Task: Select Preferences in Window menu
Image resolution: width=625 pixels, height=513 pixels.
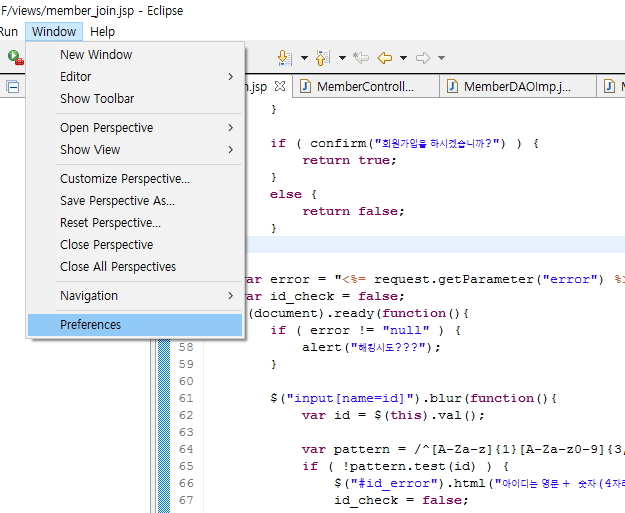Action: [135, 324]
